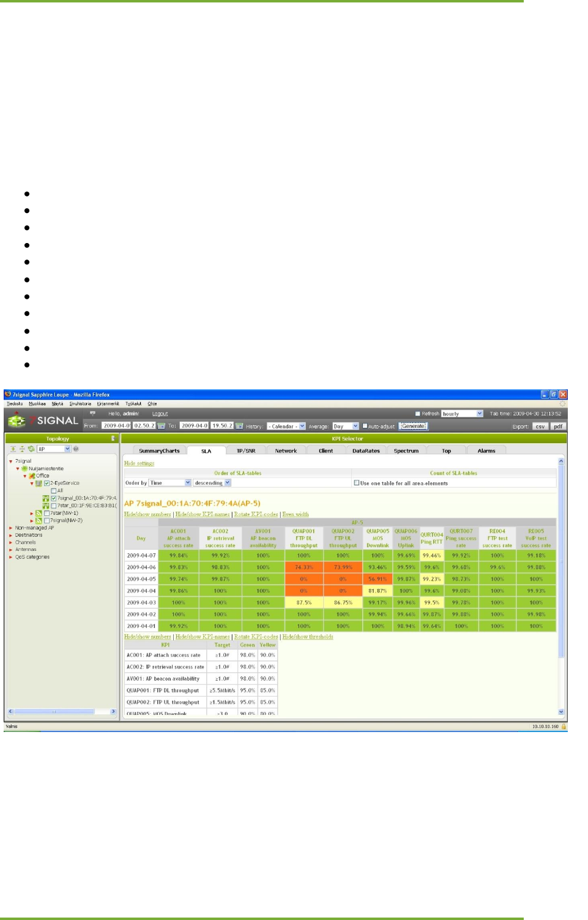The height and width of the screenshot is (920, 588).
Task: Export report as pdf
Action: (558, 426)
